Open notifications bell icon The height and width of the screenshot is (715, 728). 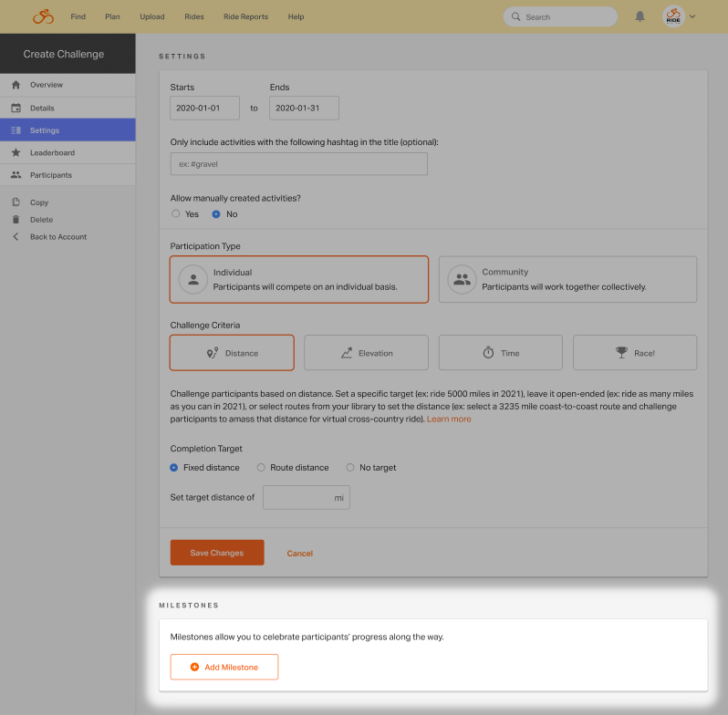(640, 16)
